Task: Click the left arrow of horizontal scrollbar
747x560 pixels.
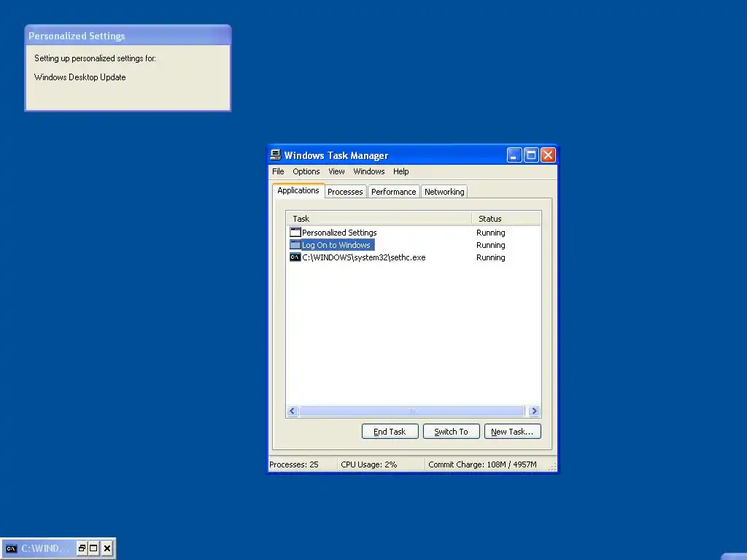Action: (293, 411)
